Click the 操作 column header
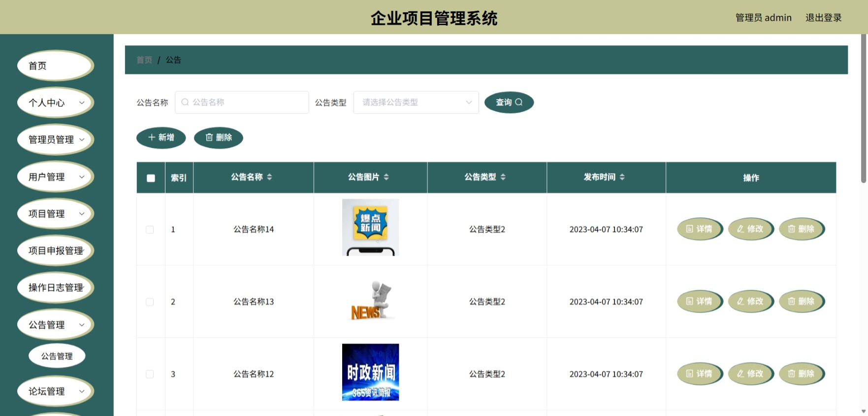The width and height of the screenshot is (868, 416). pos(751,177)
